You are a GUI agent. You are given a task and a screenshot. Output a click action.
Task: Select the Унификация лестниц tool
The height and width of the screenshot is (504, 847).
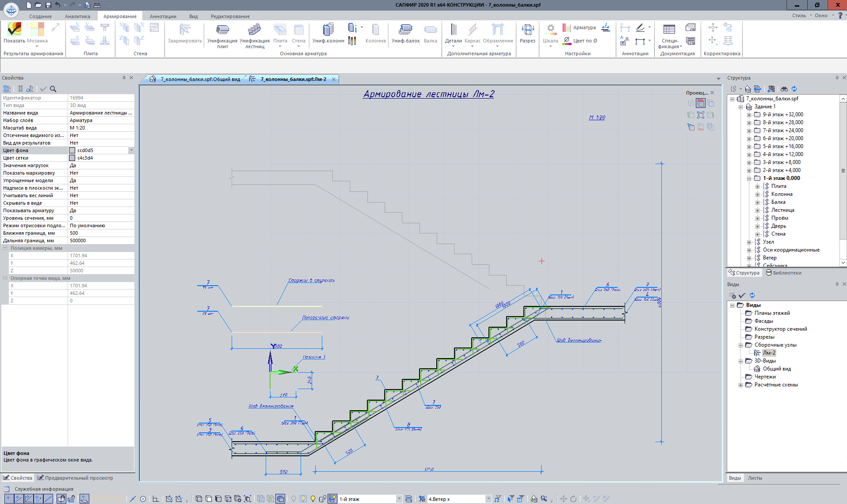coord(255,31)
